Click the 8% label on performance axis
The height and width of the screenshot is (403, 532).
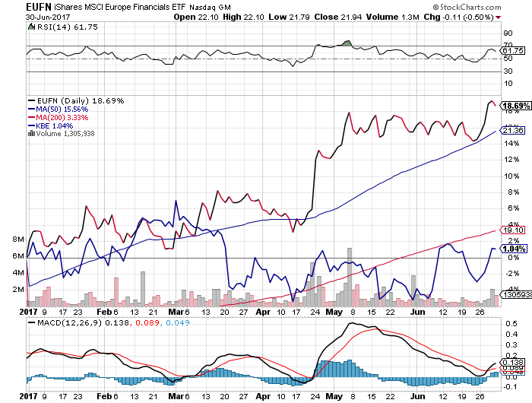(514, 192)
